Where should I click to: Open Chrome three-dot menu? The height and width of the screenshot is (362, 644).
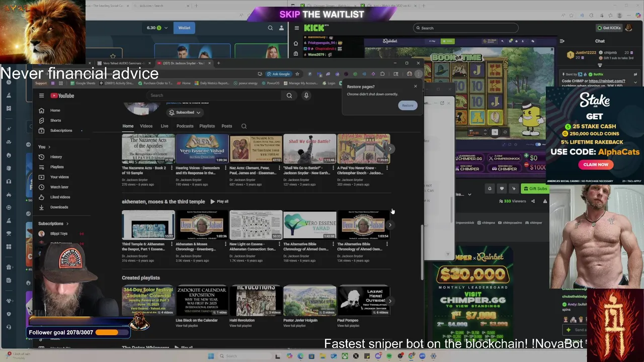(x=418, y=74)
